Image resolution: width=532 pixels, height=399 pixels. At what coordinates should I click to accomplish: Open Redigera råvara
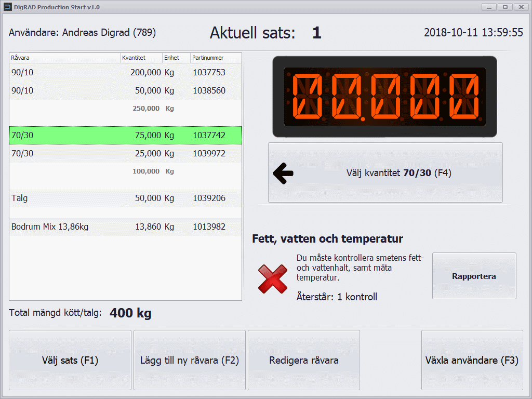coord(304,360)
